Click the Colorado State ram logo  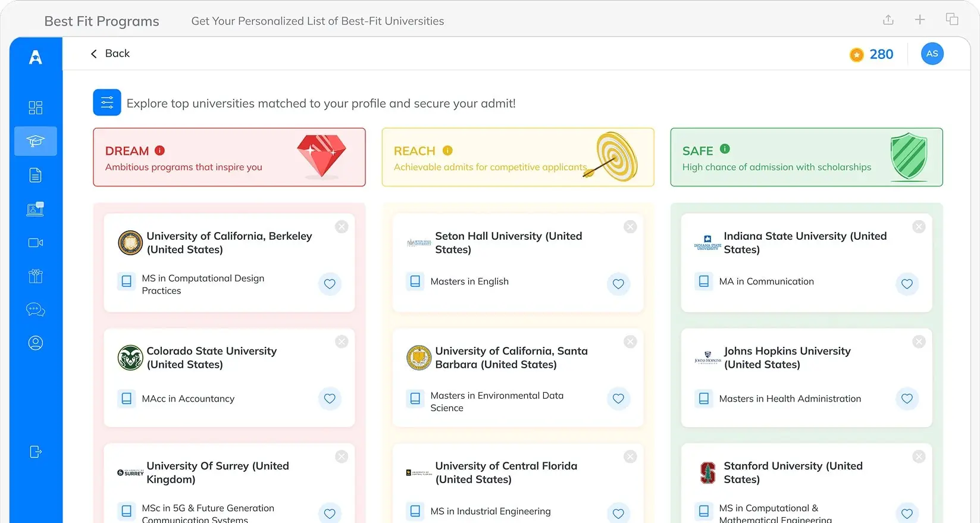pos(130,358)
